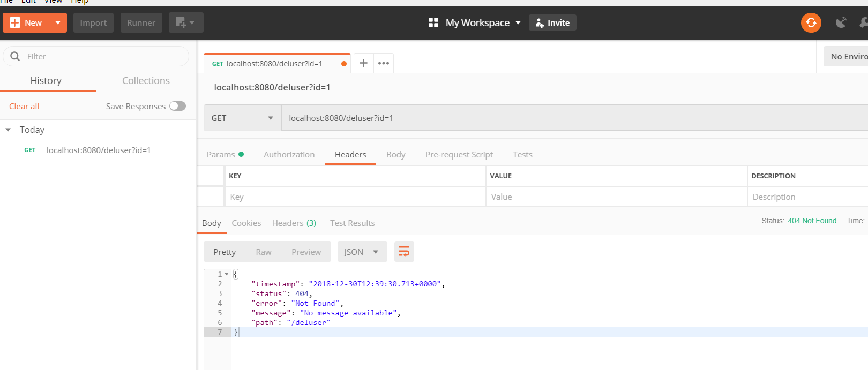Open the satellite dish capture icon
The height and width of the screenshot is (370, 868).
click(841, 22)
